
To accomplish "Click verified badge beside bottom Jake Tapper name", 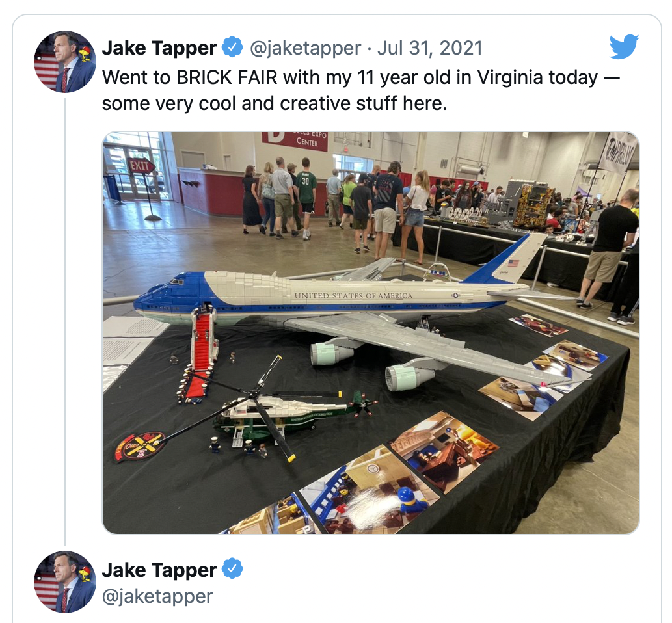I will coord(232,568).
